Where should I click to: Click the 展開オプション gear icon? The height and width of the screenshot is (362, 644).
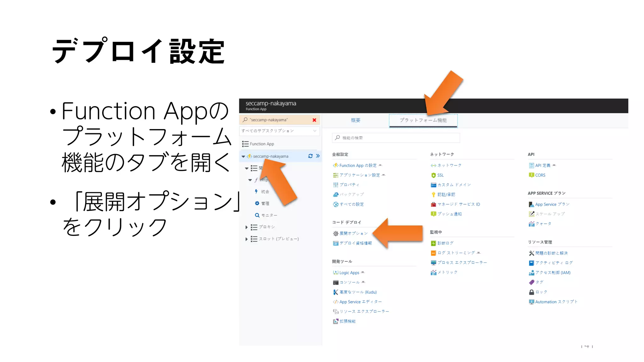[x=336, y=233]
